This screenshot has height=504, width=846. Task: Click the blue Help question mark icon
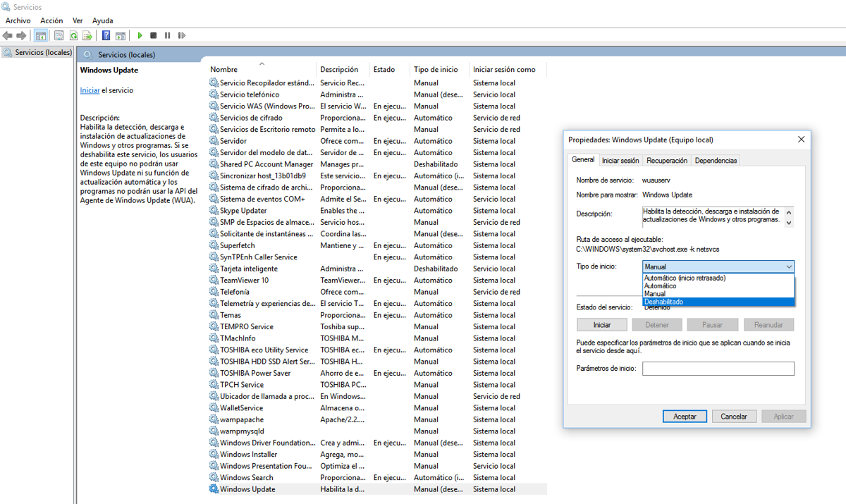click(x=106, y=35)
